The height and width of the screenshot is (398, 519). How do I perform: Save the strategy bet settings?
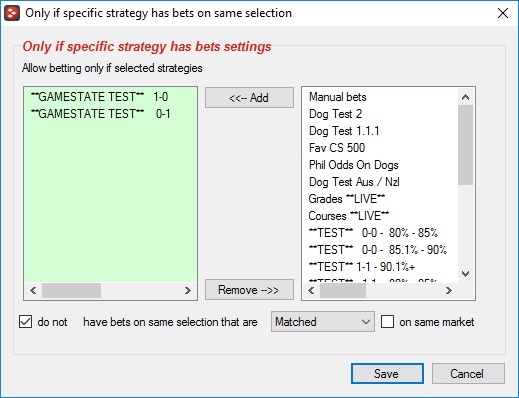click(387, 374)
